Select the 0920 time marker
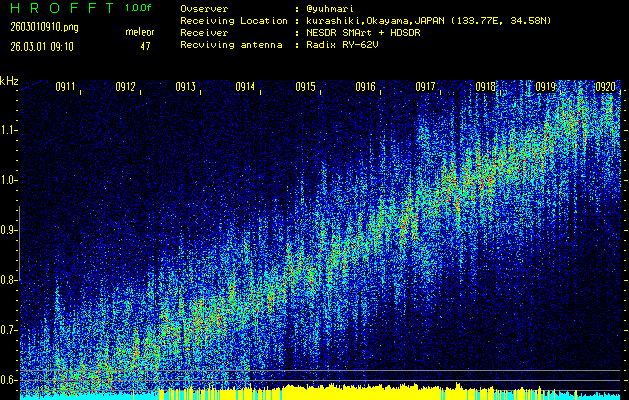The width and height of the screenshot is (629, 400). [x=606, y=87]
